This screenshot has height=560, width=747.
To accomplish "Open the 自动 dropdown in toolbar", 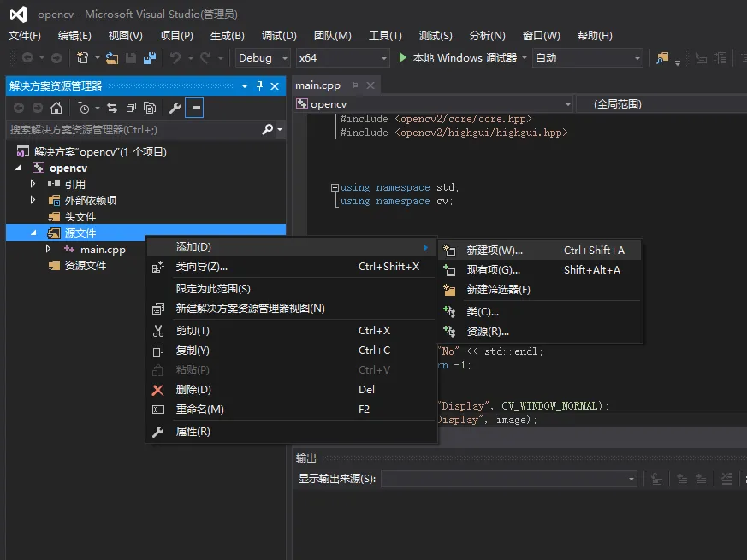I will point(587,58).
